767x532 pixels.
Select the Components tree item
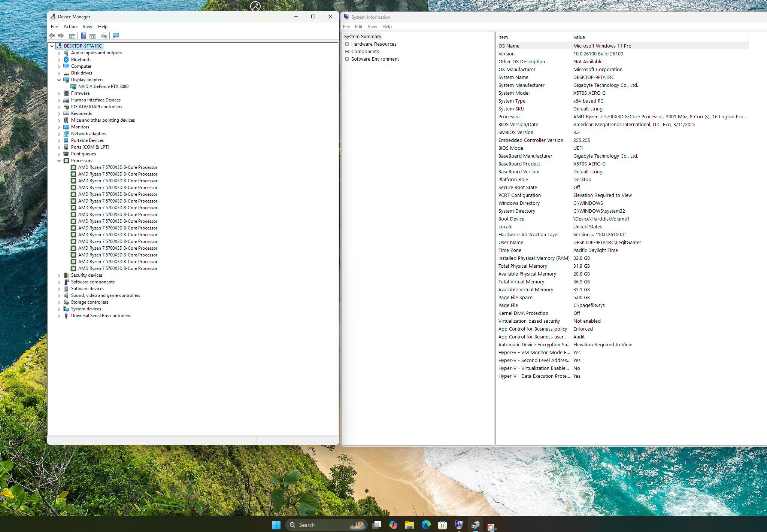[365, 51]
